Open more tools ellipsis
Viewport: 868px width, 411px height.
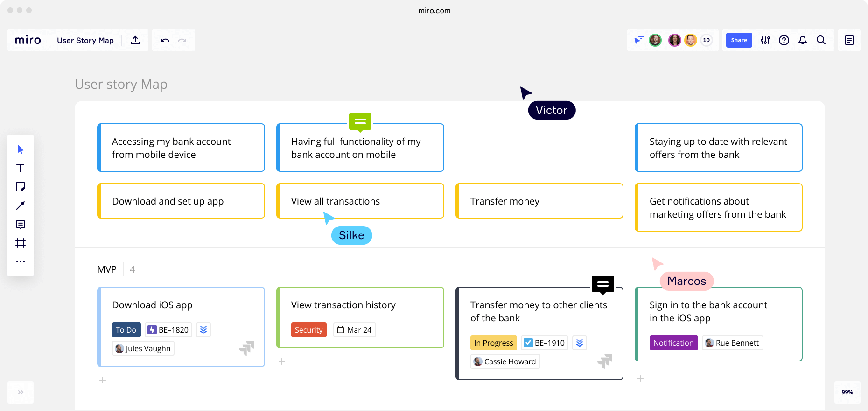click(x=21, y=262)
